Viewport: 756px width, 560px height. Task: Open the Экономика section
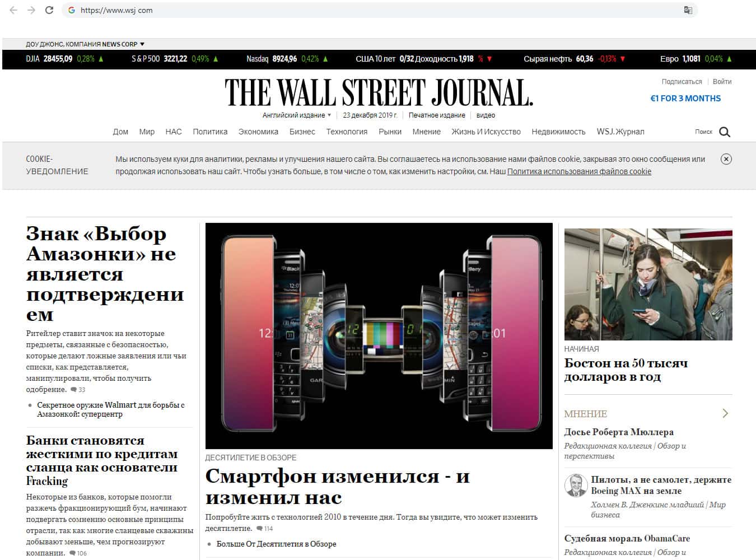pos(258,132)
